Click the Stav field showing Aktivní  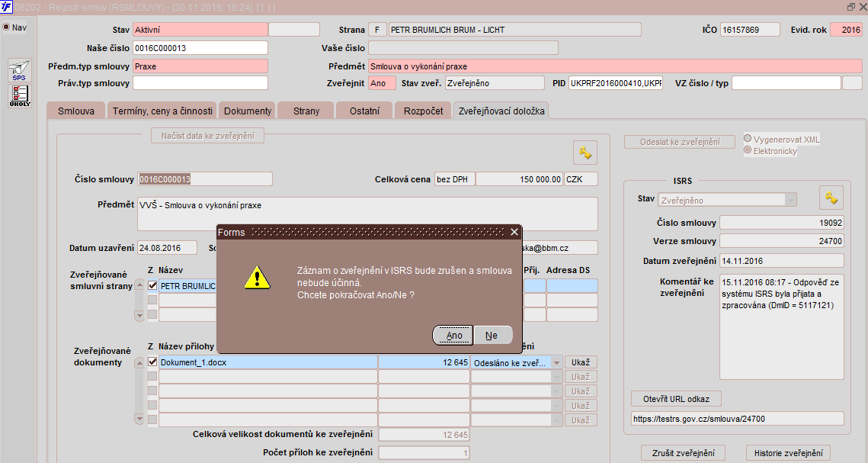point(200,29)
